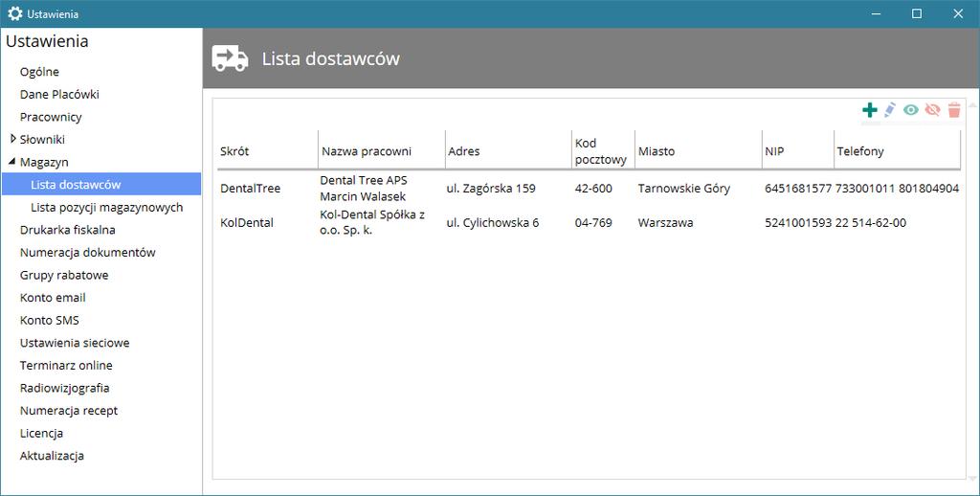Select Pracownicy in the sidebar
Viewport: 980px width, 496px height.
pos(51,117)
